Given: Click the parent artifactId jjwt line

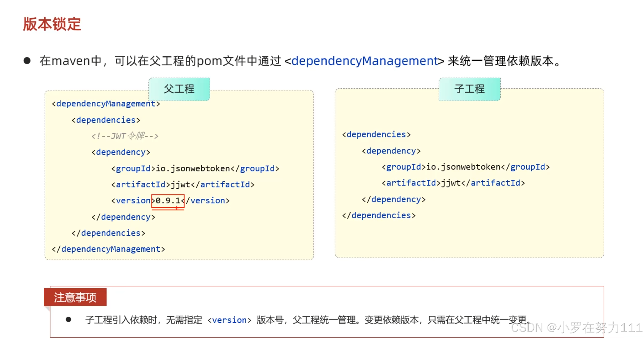Looking at the screenshot, I should click(183, 185).
